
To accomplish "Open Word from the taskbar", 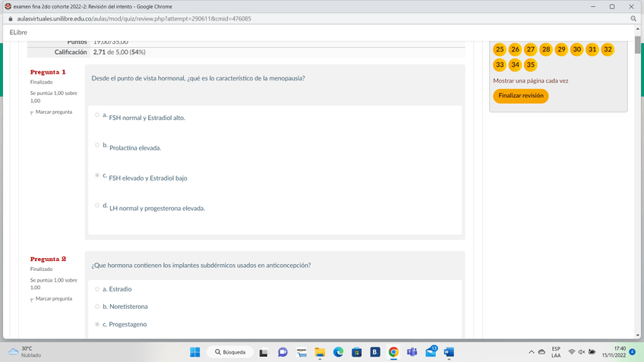I will (448, 352).
